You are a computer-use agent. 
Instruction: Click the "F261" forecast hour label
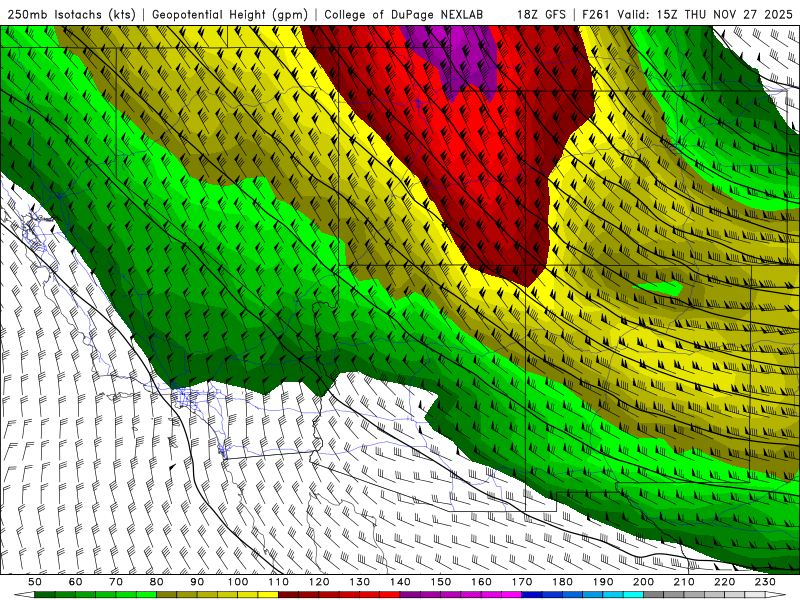[596, 14]
